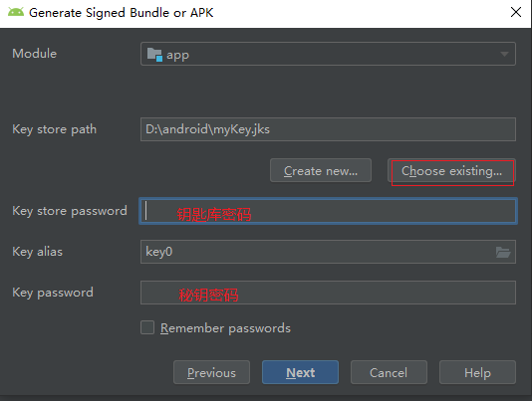The height and width of the screenshot is (401, 532).
Task: Click the Key alias field containing key0
Action: click(328, 252)
